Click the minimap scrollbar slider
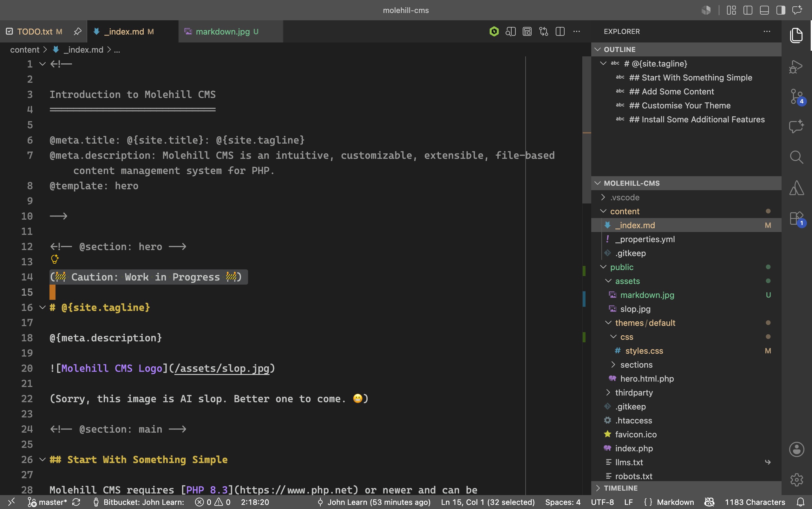This screenshot has width=812, height=509. (x=586, y=130)
